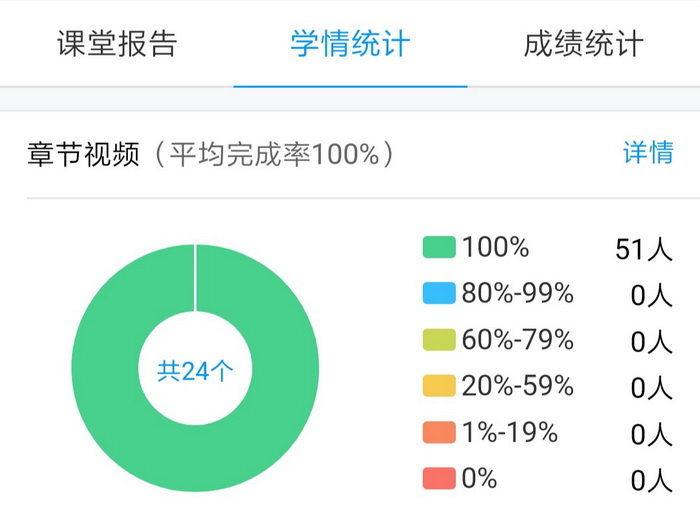The image size is (700, 528).
Task: Select the 100% legend label
Action: pyautogui.click(x=496, y=247)
